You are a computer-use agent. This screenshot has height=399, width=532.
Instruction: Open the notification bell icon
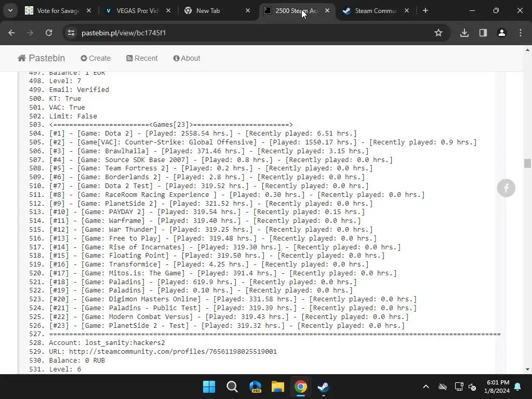click(x=518, y=387)
